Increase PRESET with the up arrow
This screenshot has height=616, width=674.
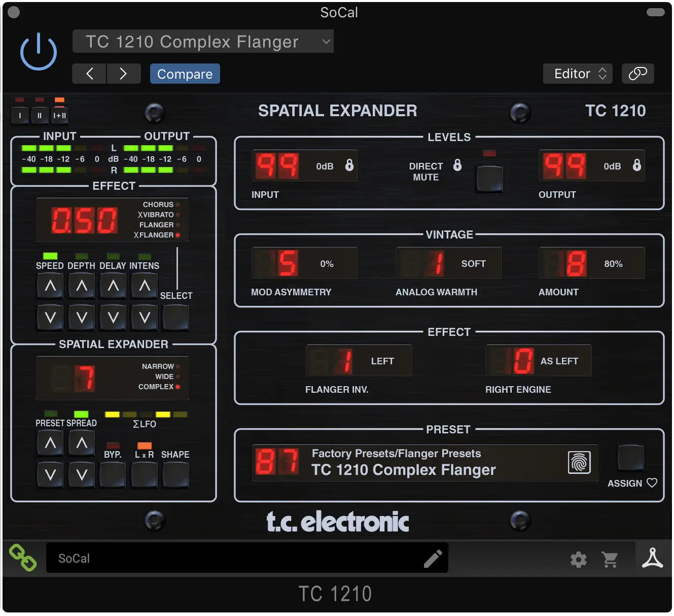[x=50, y=443]
